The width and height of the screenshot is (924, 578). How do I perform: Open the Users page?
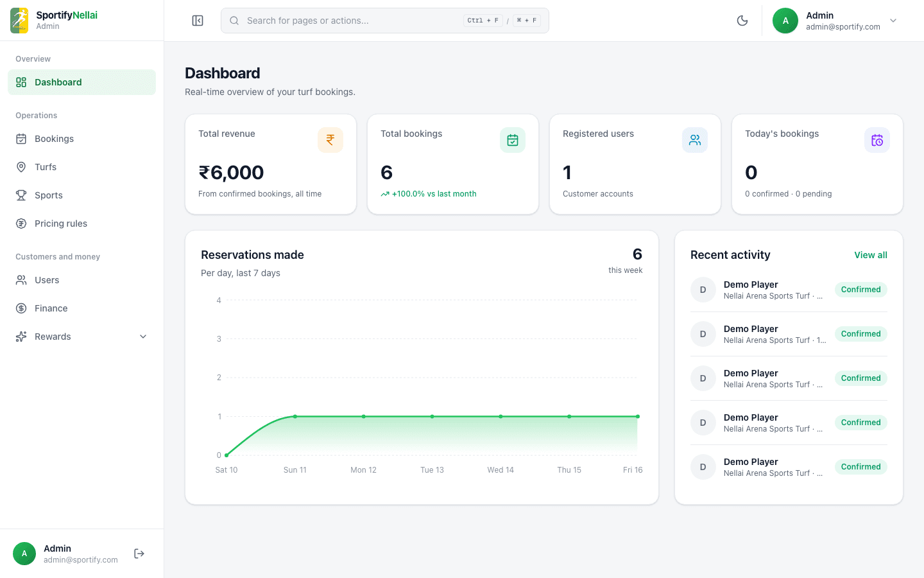81,280
